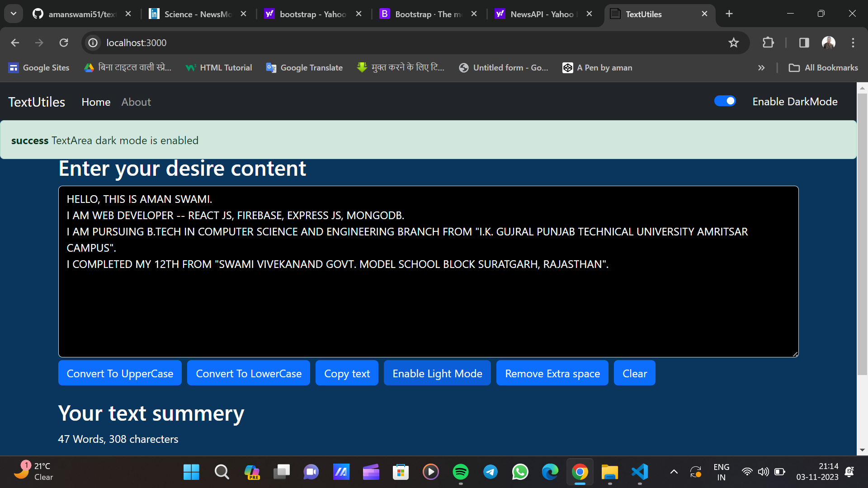
Task: Open the About nav link
Action: 136,102
